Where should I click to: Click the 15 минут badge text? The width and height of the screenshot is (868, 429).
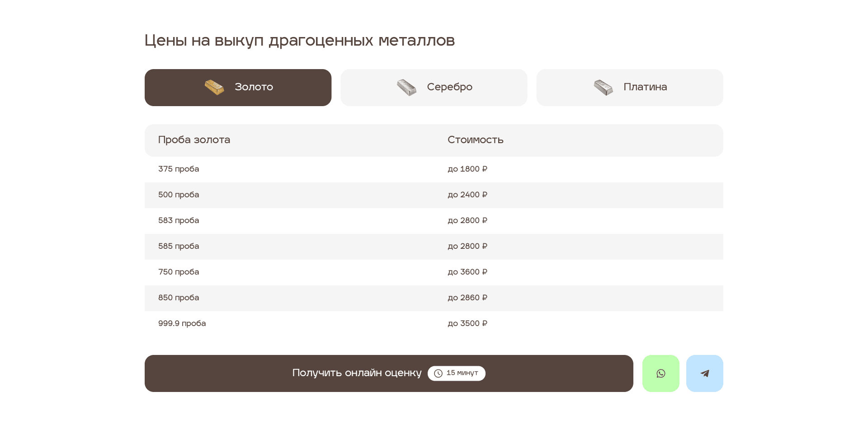click(x=462, y=373)
